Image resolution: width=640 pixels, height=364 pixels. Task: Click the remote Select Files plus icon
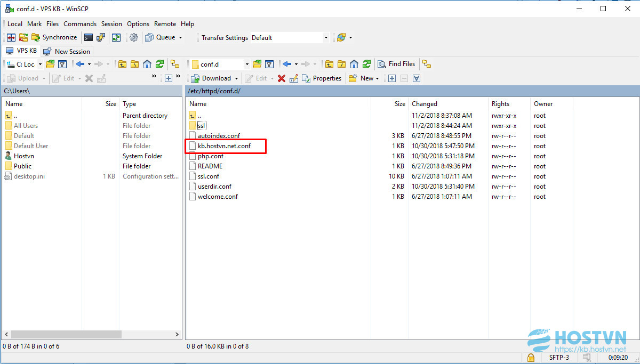(x=392, y=78)
